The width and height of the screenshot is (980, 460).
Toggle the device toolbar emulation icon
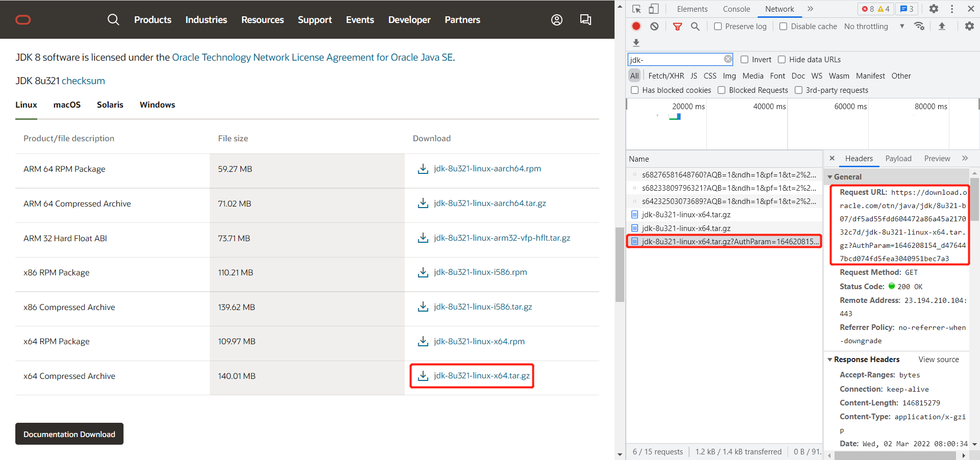pos(654,9)
